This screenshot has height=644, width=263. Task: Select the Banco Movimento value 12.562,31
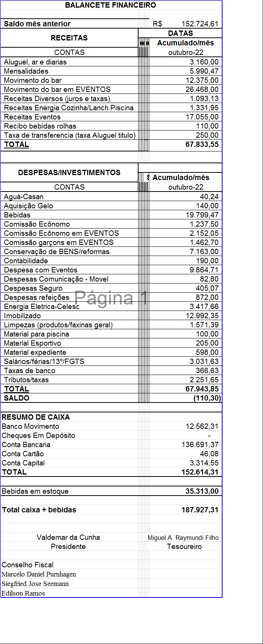click(x=202, y=426)
